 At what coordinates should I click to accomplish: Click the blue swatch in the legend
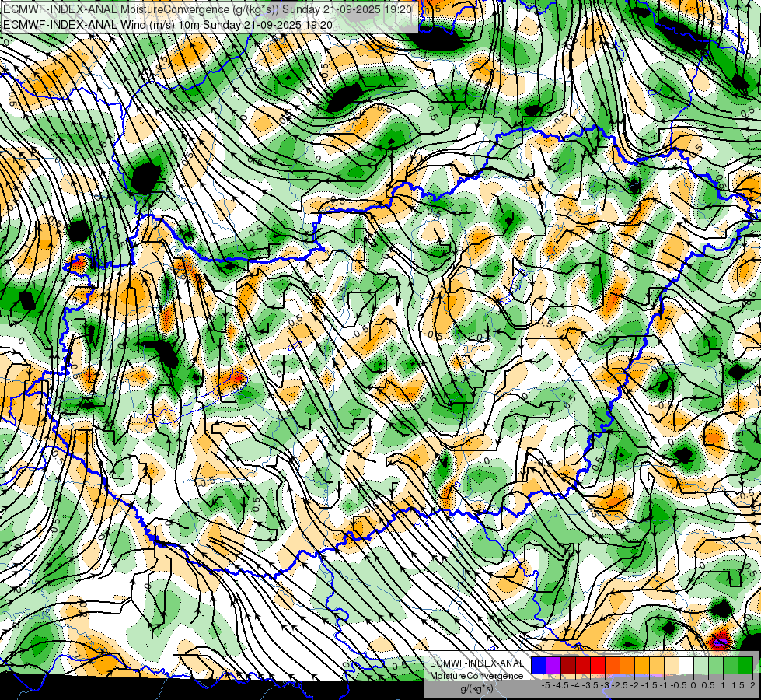pos(539,665)
